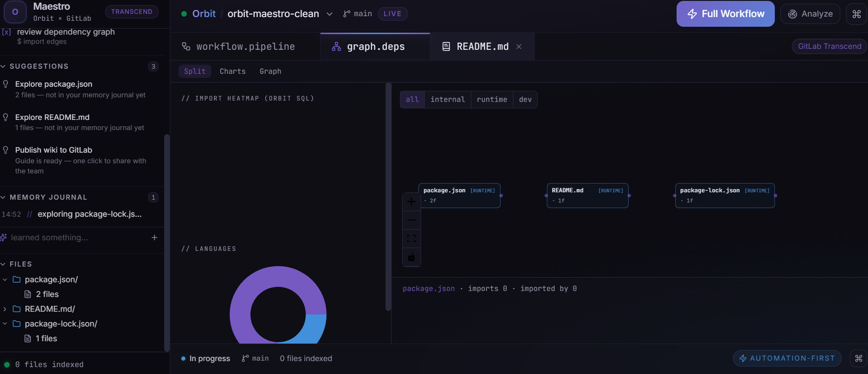The width and height of the screenshot is (868, 374).
Task: Click the lightbulb beside Explore package.json
Action: coord(6,84)
